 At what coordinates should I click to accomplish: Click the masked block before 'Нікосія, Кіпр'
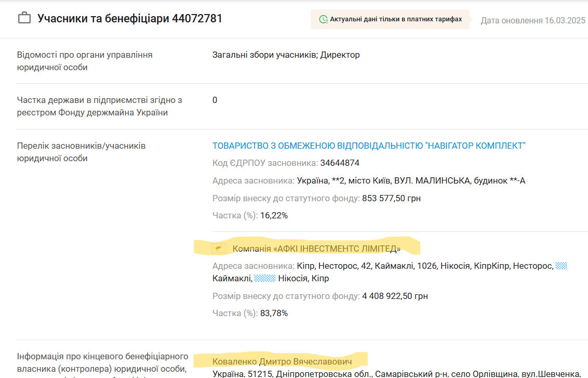click(x=265, y=278)
